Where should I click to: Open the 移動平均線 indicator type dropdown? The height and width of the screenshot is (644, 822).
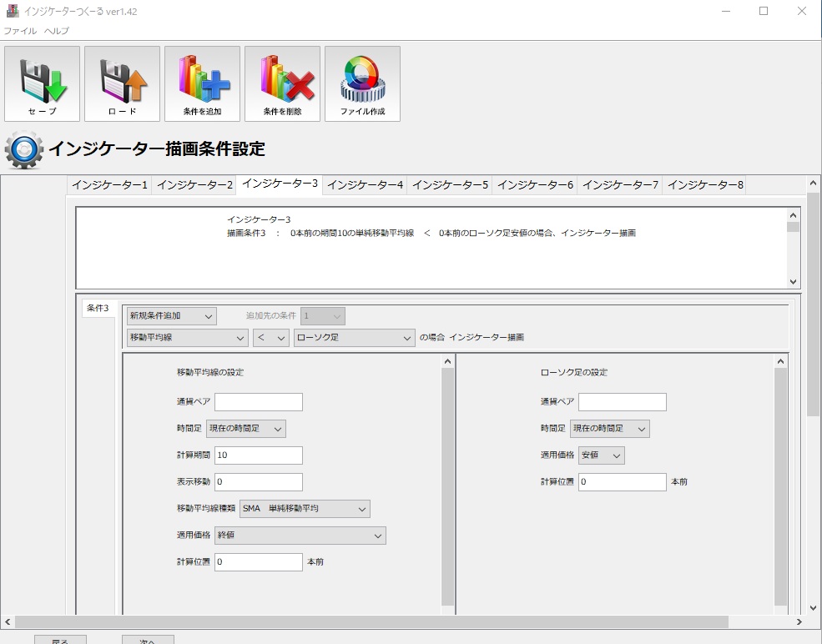click(x=187, y=338)
